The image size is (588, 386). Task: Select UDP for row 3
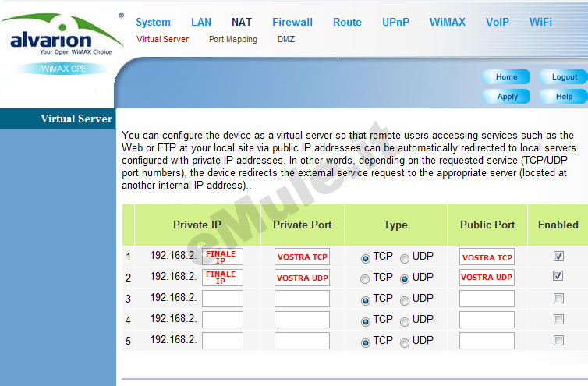coord(405,300)
